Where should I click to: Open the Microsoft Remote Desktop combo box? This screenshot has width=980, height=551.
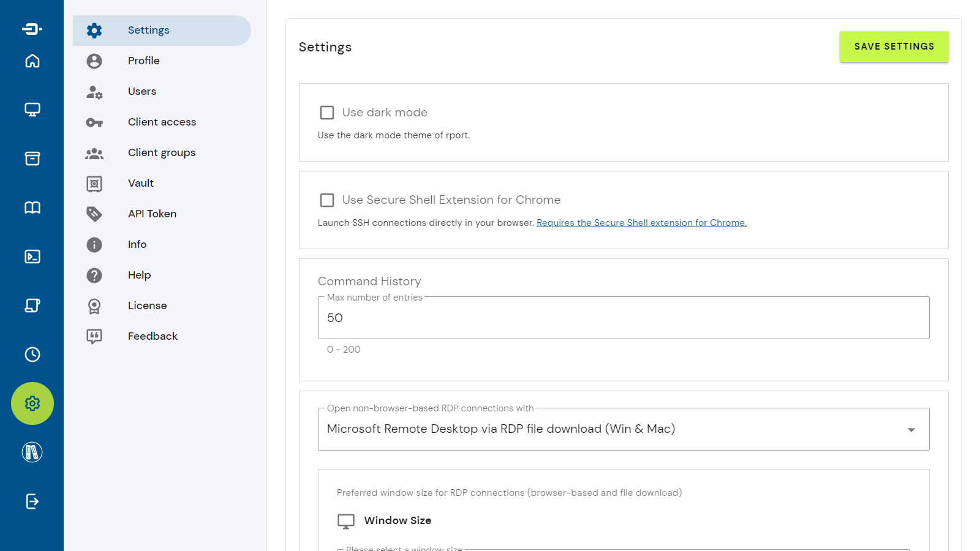pos(612,429)
